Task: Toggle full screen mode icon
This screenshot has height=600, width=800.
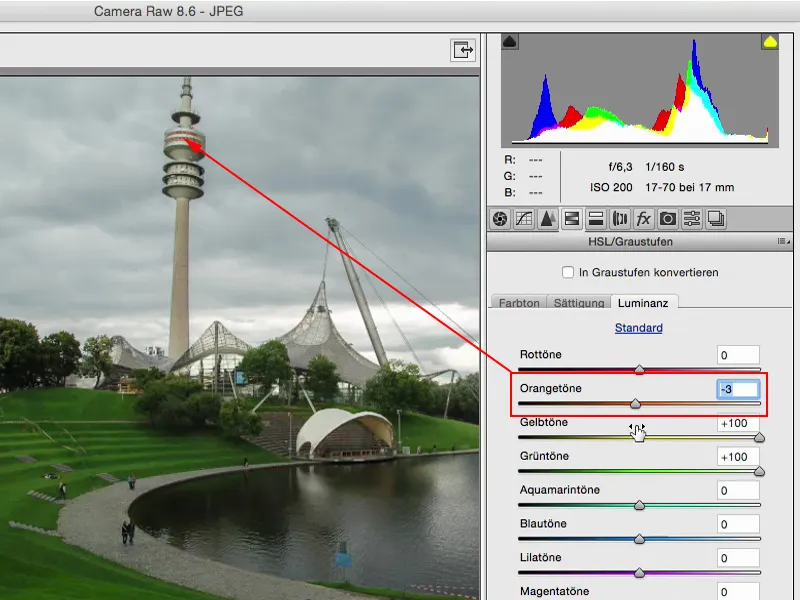Action: pyautogui.click(x=463, y=50)
